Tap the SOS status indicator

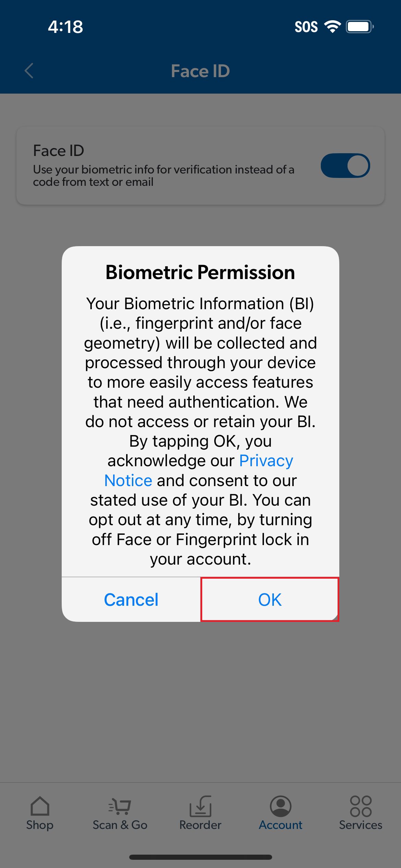pos(306,27)
